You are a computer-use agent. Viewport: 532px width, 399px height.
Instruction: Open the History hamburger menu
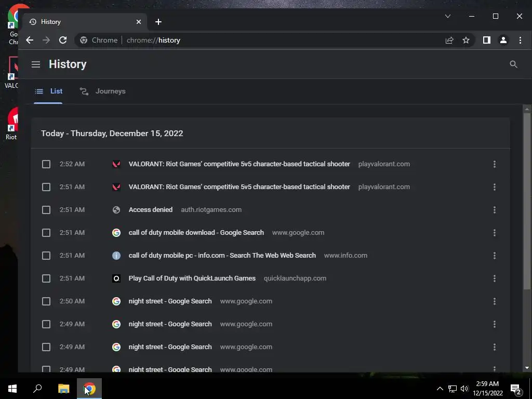tap(36, 64)
